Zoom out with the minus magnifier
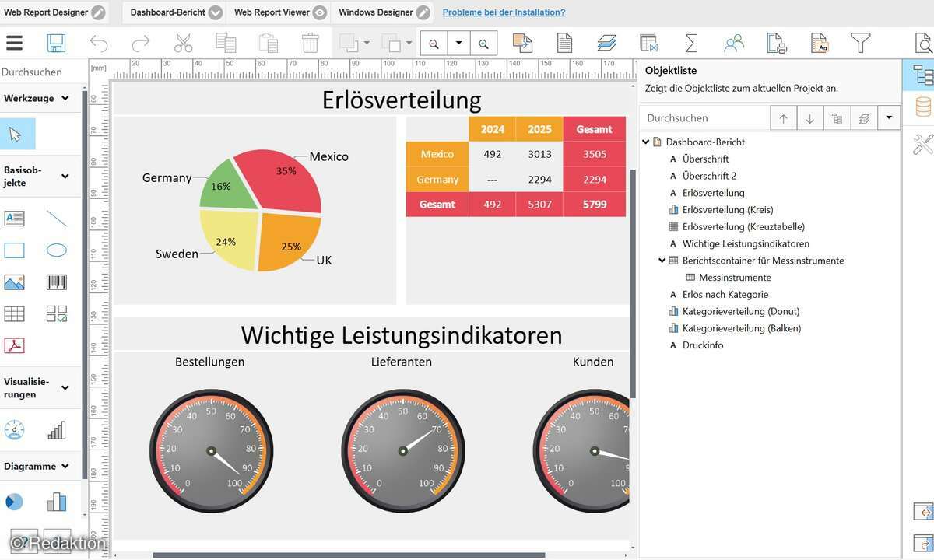 pos(434,44)
